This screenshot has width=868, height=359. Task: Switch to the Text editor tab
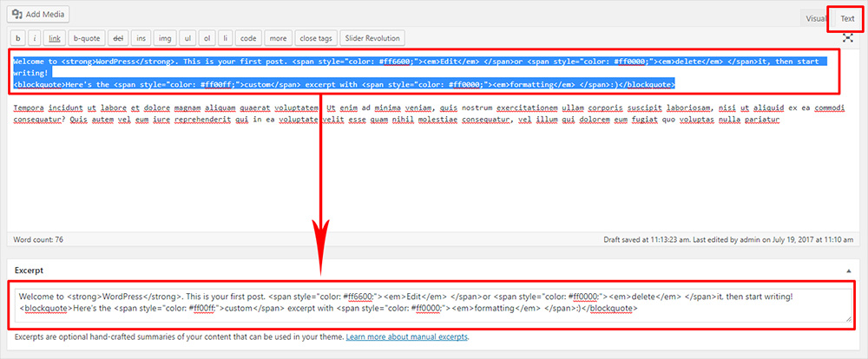pyautogui.click(x=846, y=18)
